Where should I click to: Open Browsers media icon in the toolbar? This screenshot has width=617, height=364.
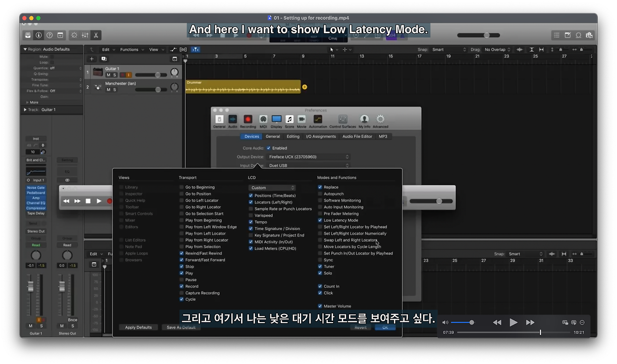(589, 35)
